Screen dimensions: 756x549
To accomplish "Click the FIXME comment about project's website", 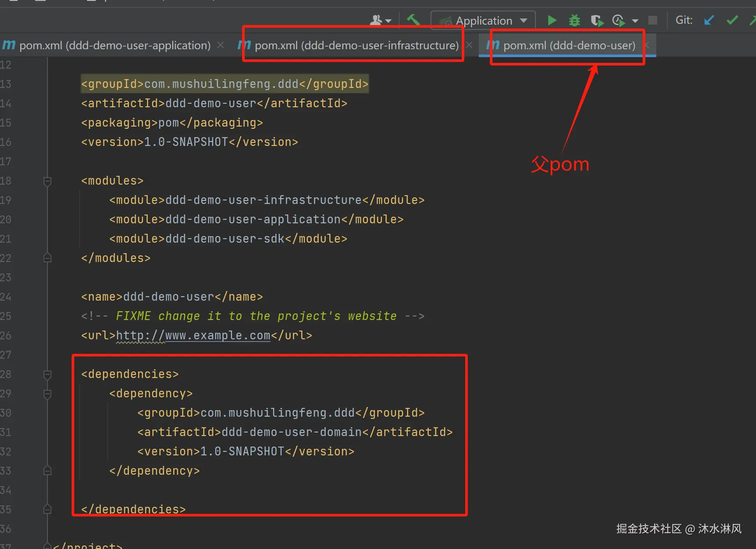I will 253,316.
